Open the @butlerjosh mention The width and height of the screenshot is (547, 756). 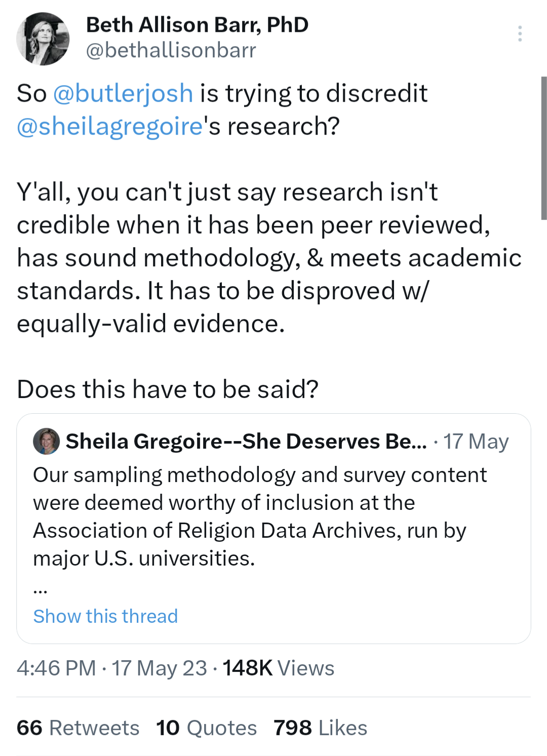coord(123,93)
